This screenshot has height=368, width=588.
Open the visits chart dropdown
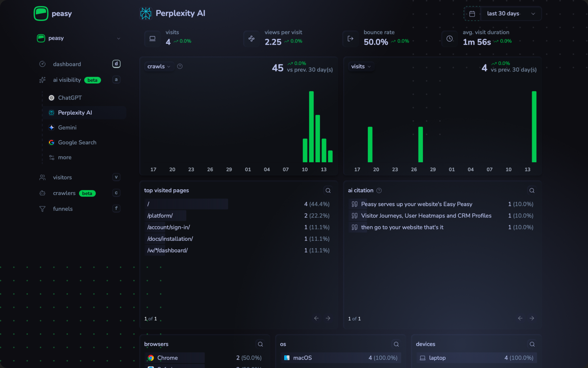tap(361, 66)
